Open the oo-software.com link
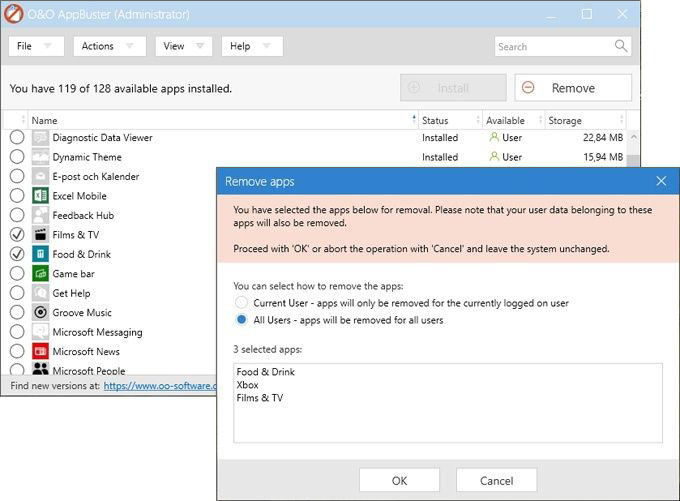Viewport: 680px width, 501px height. pyautogui.click(x=160, y=385)
